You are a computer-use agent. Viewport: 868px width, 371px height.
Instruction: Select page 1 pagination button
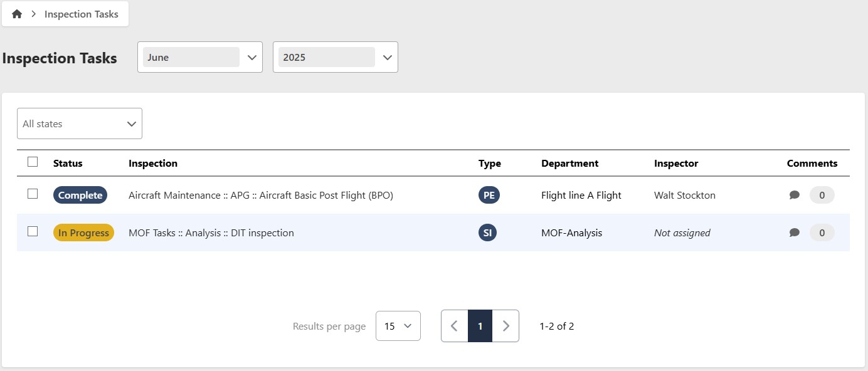click(480, 326)
